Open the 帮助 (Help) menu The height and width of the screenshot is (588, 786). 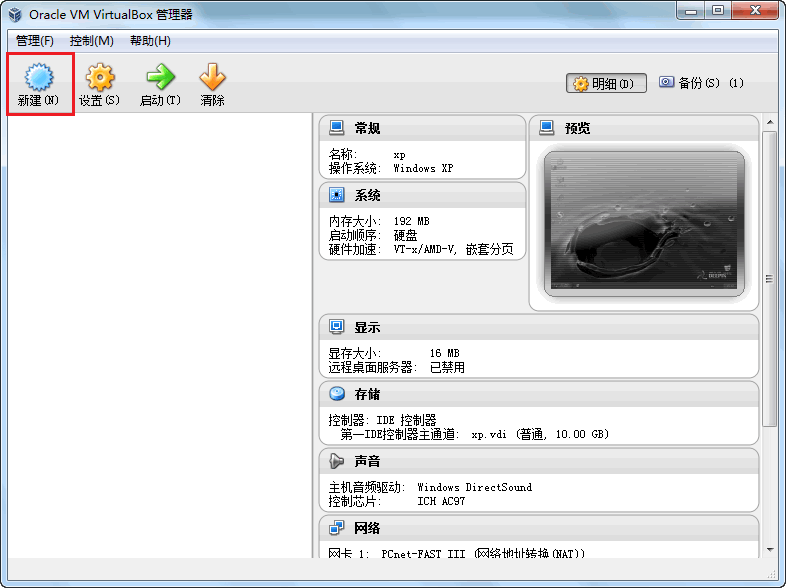(x=150, y=41)
